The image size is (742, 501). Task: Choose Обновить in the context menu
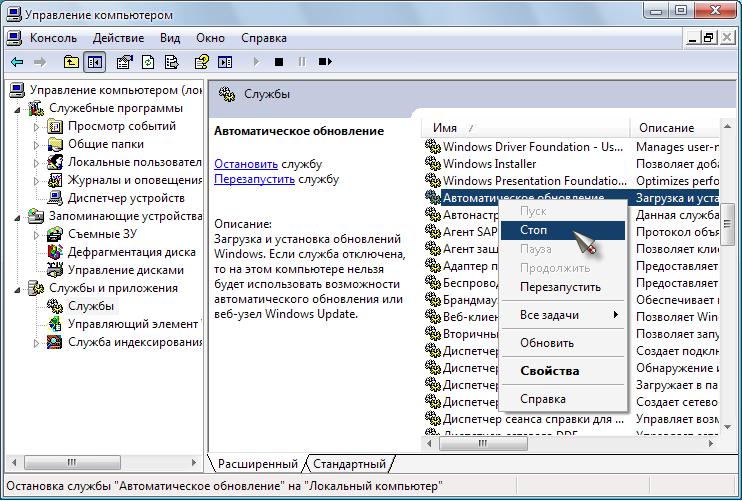tap(563, 343)
